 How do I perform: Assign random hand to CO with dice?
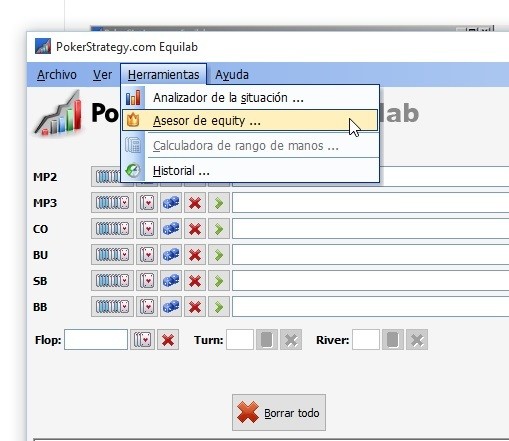tap(171, 228)
